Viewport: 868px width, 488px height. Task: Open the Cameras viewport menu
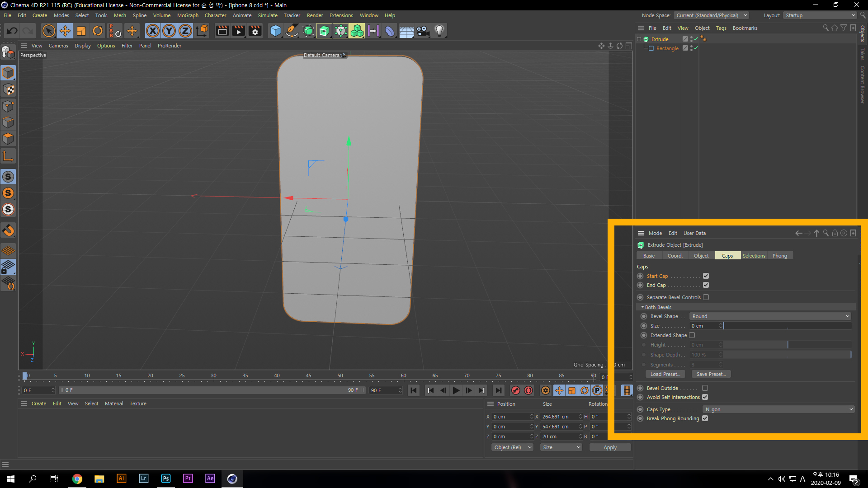click(58, 46)
